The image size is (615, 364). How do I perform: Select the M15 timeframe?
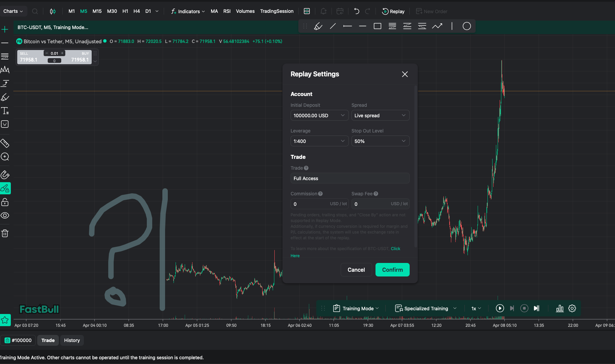(97, 11)
